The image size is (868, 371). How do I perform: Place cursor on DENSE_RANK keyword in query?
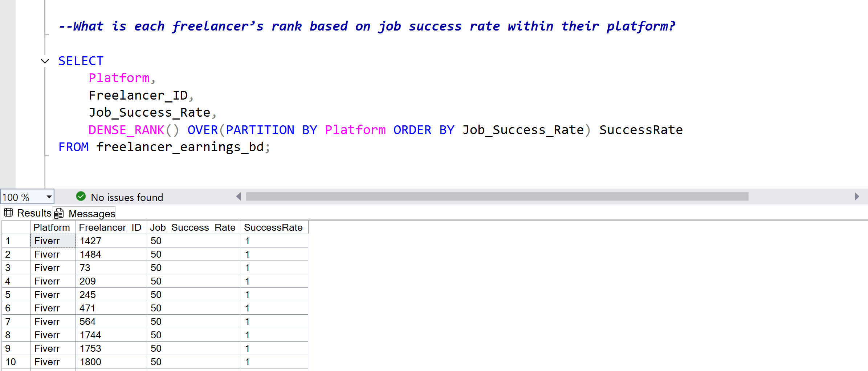(x=126, y=130)
